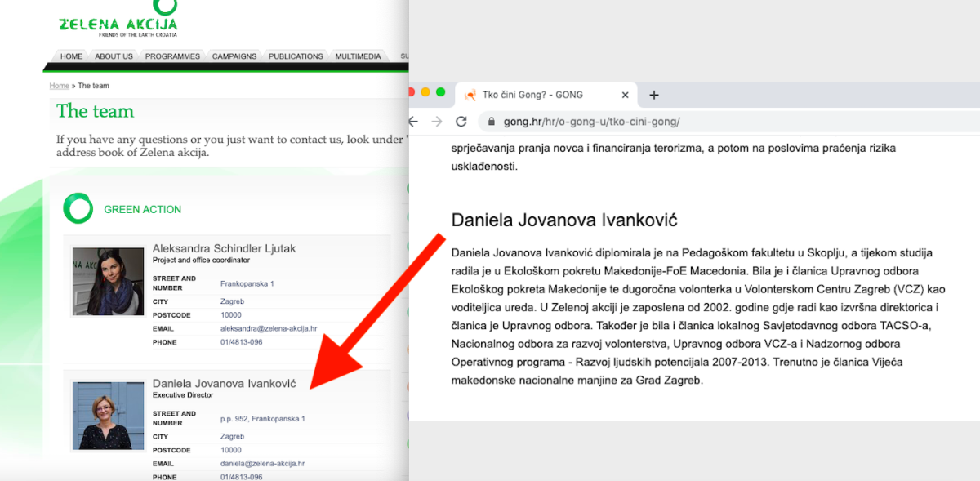Click the 'POSTCODE' label in Daniela's card
The image size is (980, 481).
click(x=171, y=450)
